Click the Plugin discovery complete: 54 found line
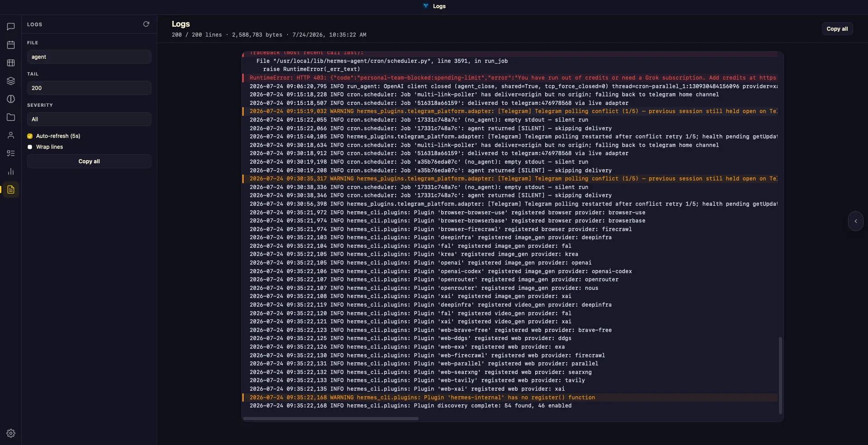 point(410,406)
